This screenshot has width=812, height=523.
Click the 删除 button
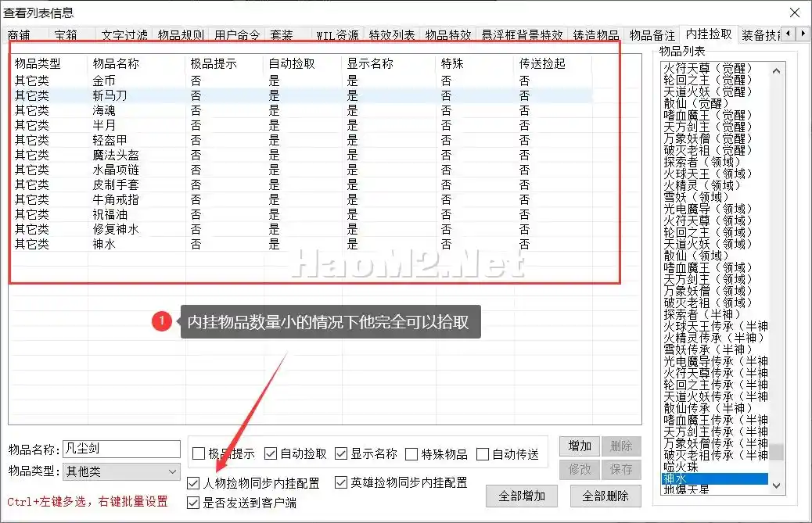pos(621,446)
